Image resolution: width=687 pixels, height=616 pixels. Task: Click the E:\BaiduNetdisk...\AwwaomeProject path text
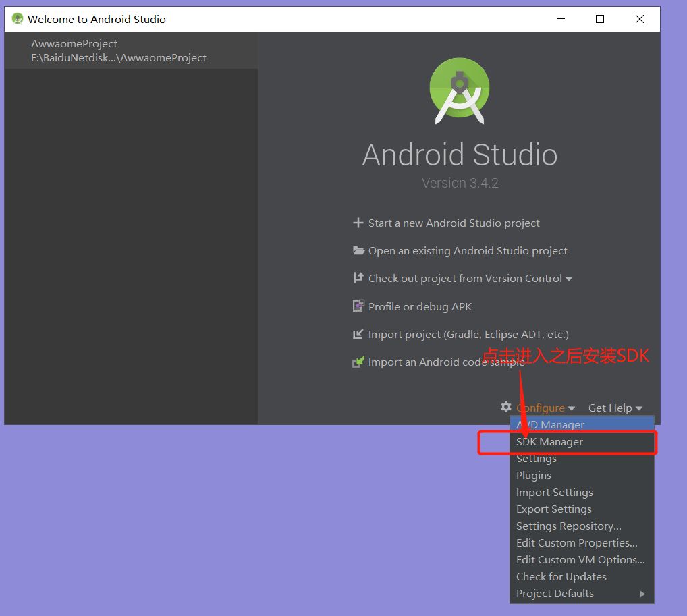point(119,58)
